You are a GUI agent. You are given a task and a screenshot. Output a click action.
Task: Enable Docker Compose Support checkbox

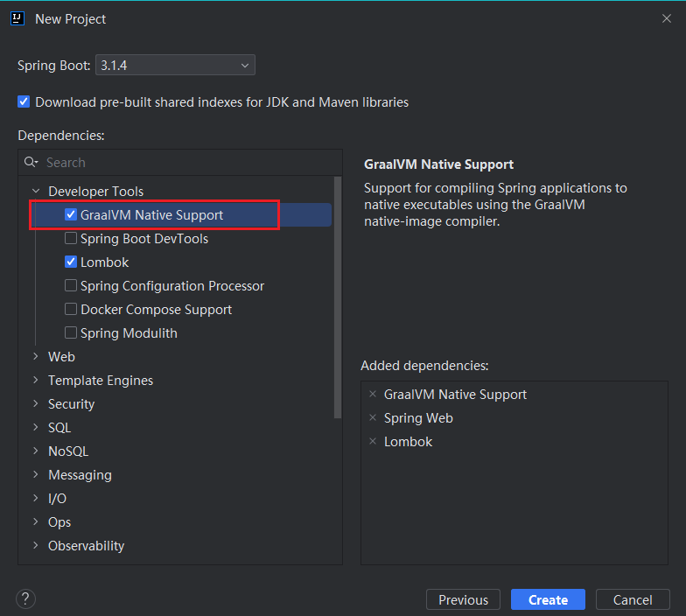[x=71, y=309]
